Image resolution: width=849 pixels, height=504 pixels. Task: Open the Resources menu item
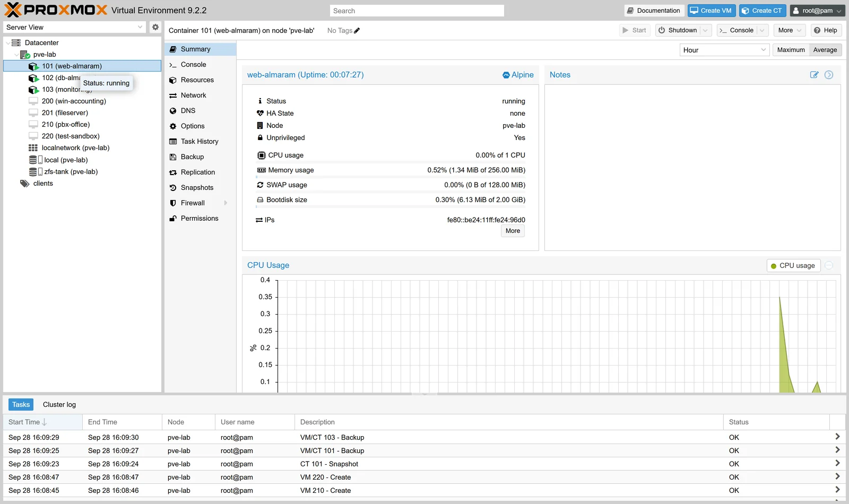[x=200, y=80]
